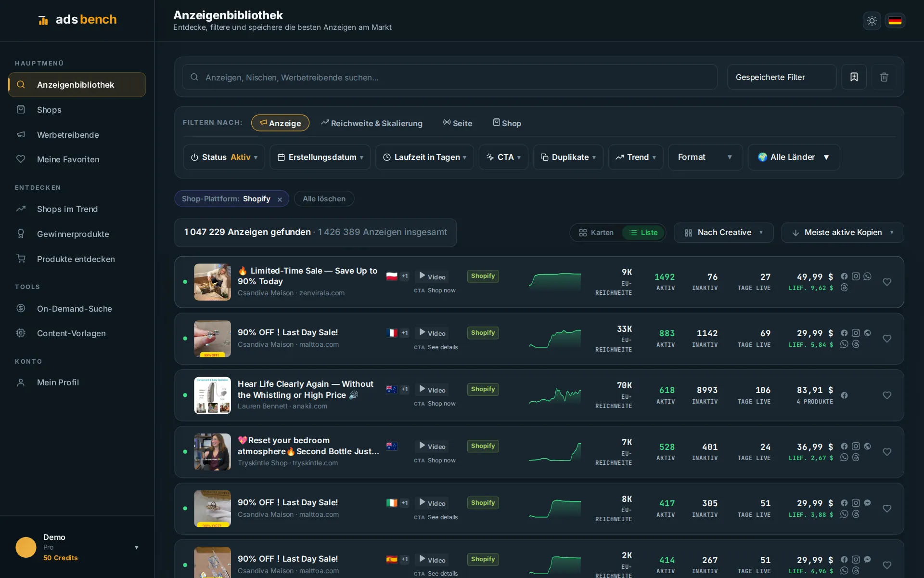Open Content-Vorlagen tool
Viewport: 924px width, 578px height.
77,333
